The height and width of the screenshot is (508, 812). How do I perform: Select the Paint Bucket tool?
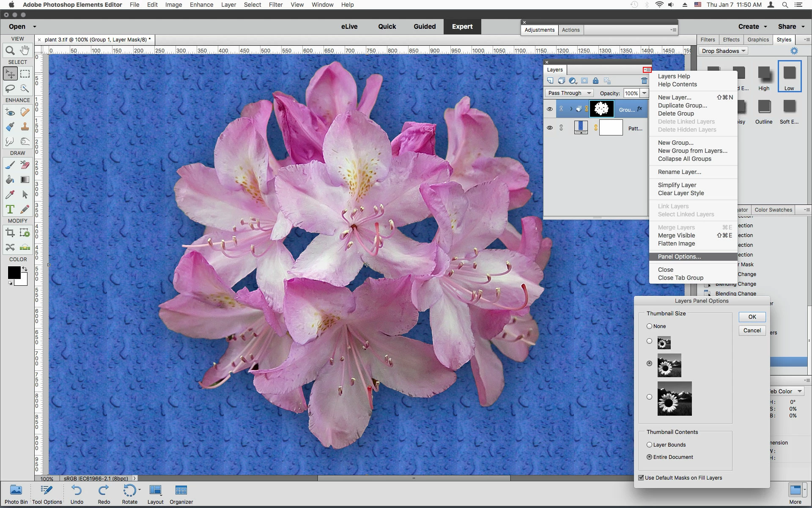point(10,179)
